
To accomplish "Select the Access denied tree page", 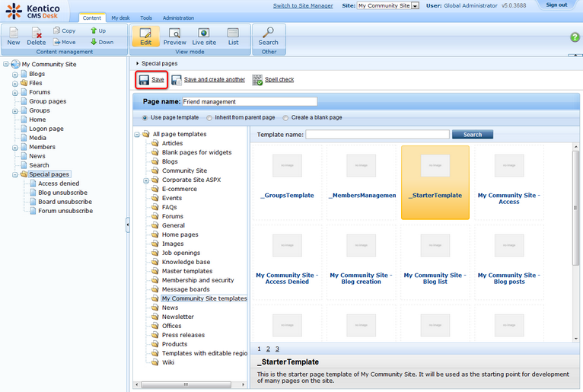I will click(x=59, y=183).
